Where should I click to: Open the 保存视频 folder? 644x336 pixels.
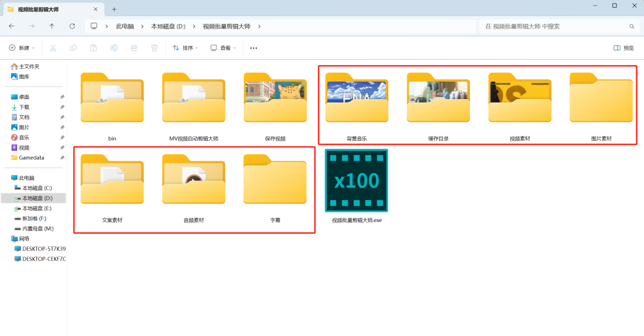click(275, 98)
